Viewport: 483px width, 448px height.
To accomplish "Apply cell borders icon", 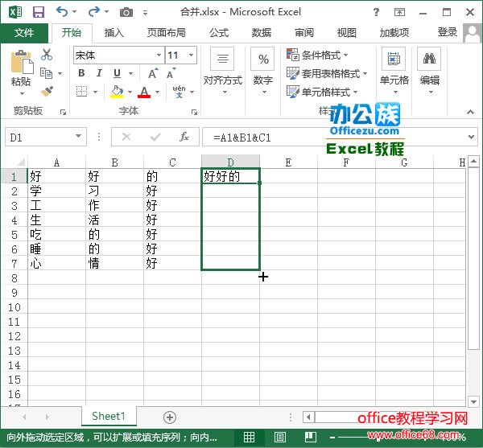I will pyautogui.click(x=81, y=92).
